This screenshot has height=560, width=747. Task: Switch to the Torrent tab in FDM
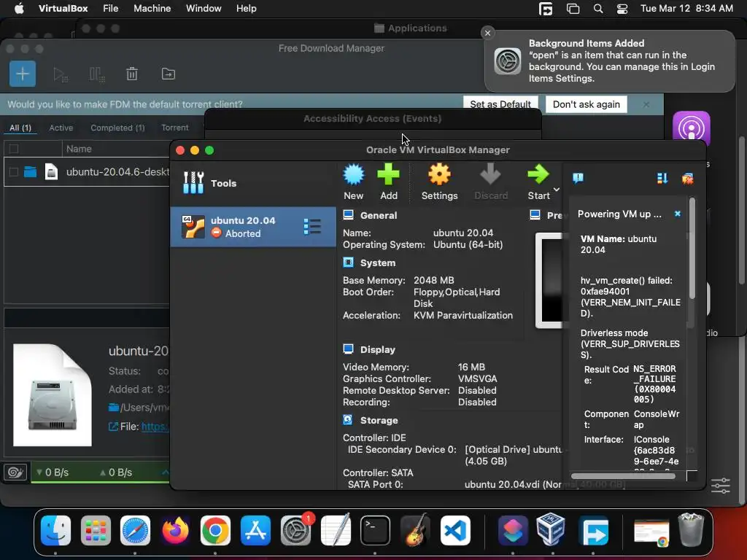coord(175,128)
